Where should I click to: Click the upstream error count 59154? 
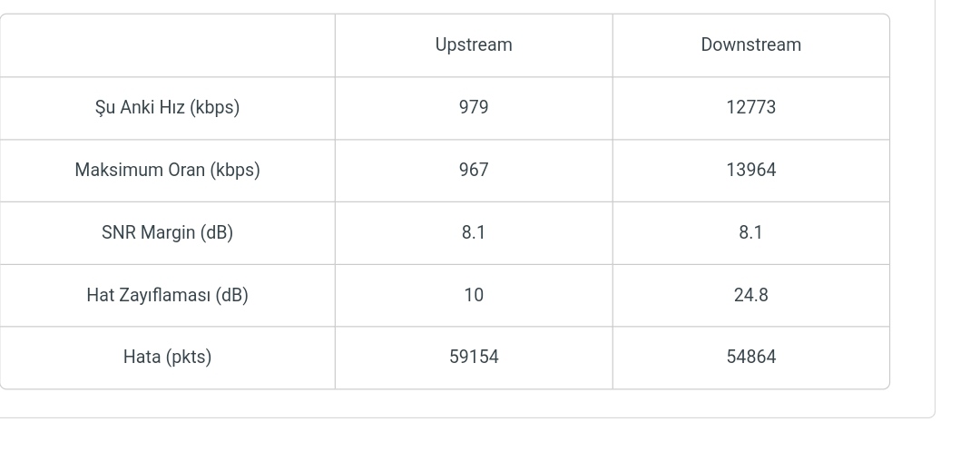point(474,358)
